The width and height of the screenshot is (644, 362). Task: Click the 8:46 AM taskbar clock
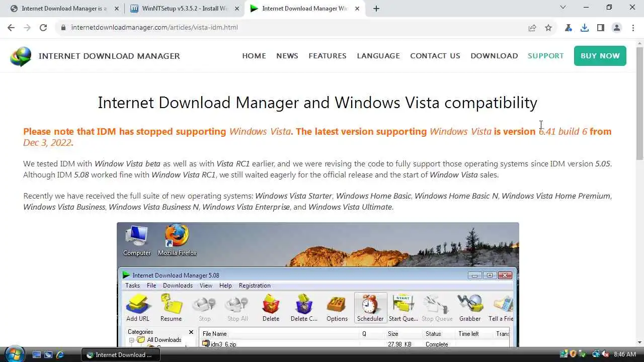(x=625, y=354)
